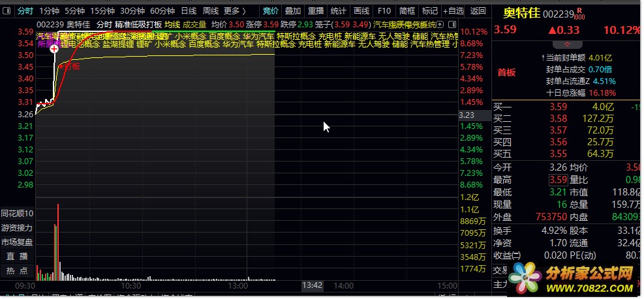Click the boxed 最高 3.59 value

click(558, 180)
